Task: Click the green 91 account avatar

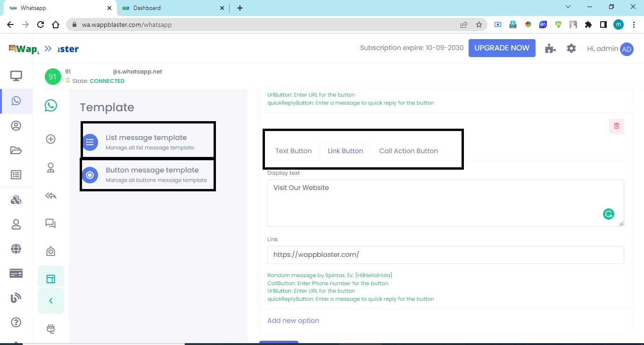Action: pos(53,76)
